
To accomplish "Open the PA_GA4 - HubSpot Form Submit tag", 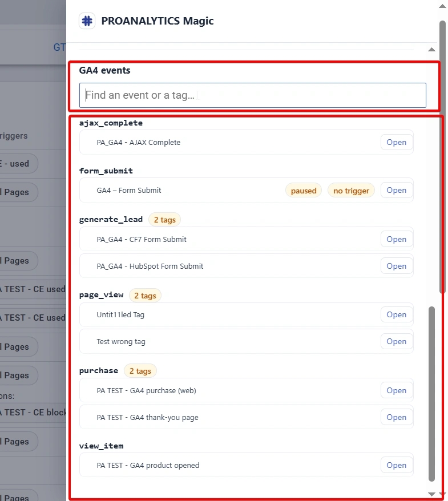I will 396,266.
